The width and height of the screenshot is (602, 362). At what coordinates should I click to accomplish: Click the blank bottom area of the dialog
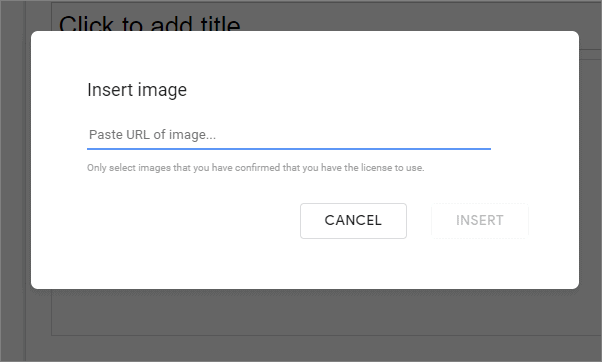[x=305, y=264]
